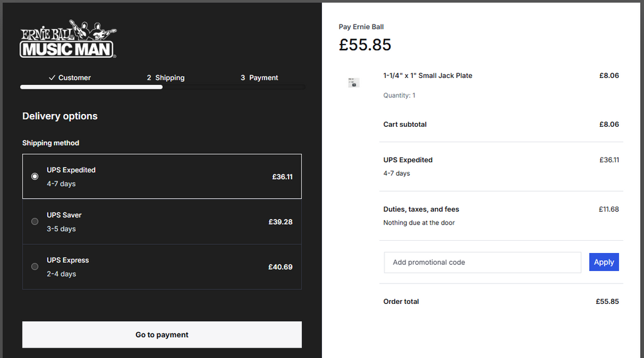Focus the Add promotional code field
Viewport: 644px width, 358px height.
click(x=482, y=262)
